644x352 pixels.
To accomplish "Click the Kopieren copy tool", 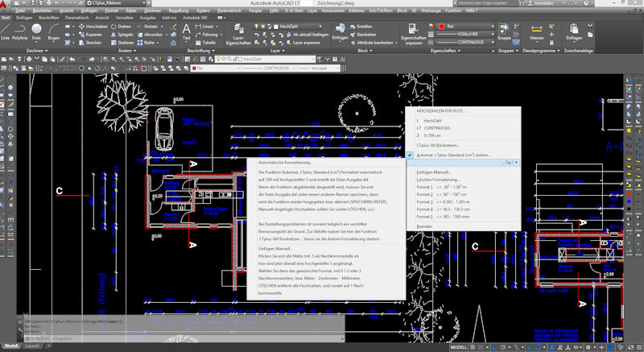I will pyautogui.click(x=90, y=35).
